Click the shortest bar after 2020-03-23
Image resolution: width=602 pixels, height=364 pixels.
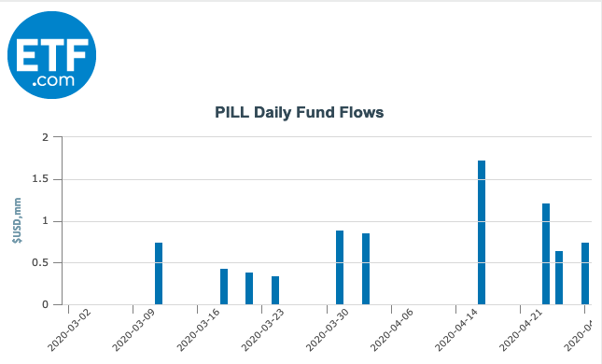coord(275,290)
